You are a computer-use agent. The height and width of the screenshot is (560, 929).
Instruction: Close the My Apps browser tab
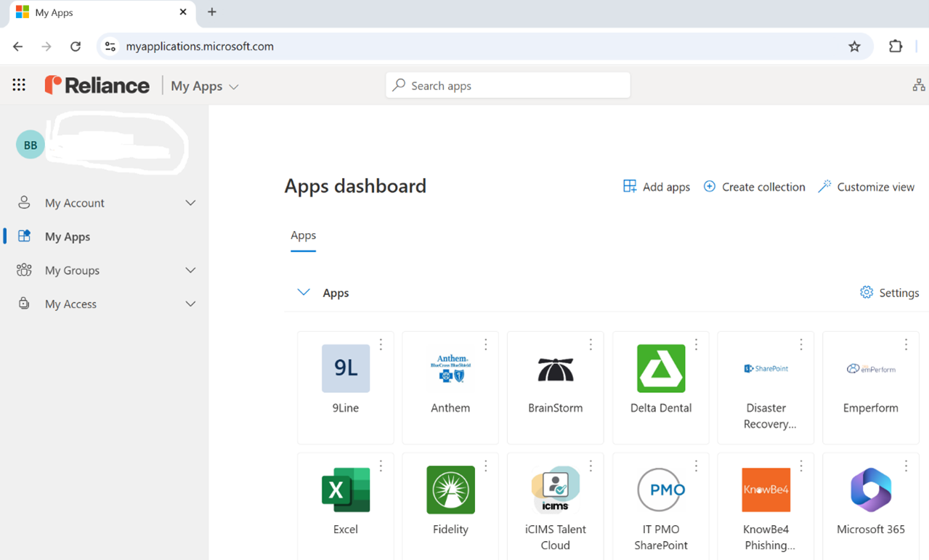(x=183, y=12)
